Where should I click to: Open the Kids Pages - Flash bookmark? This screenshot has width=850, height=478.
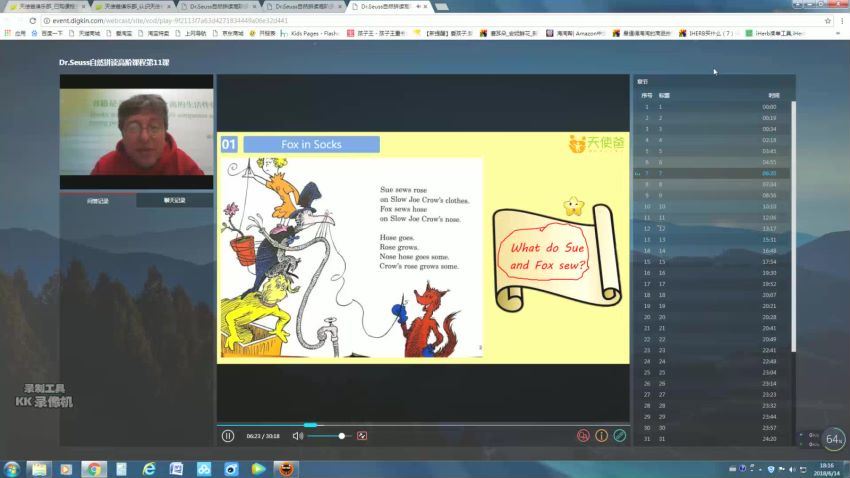pos(310,34)
